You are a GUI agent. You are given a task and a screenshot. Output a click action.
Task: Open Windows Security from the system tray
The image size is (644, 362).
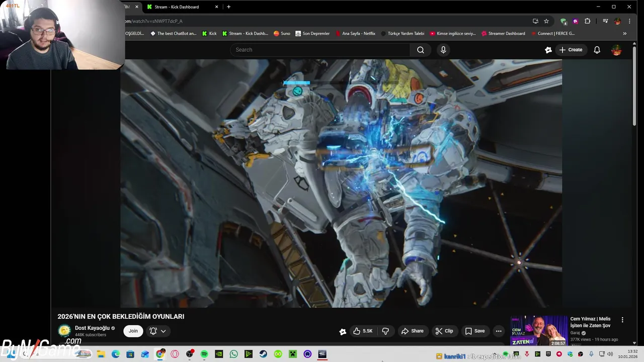(x=570, y=354)
